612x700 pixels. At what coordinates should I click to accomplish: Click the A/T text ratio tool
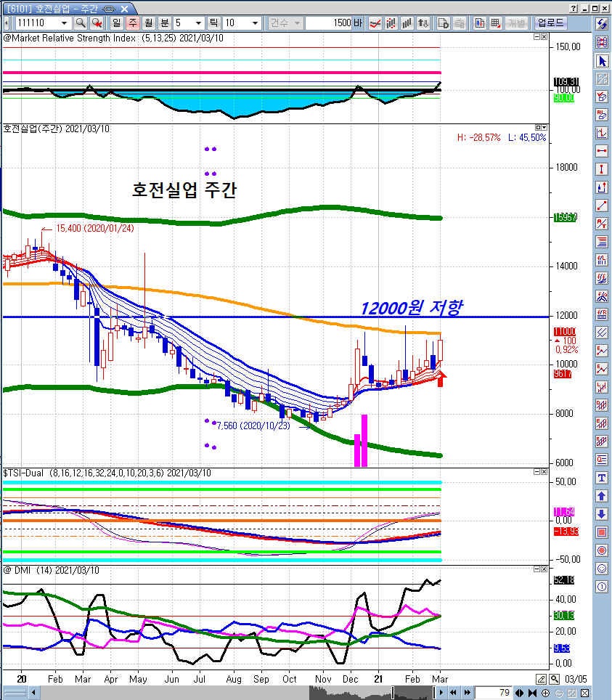pyautogui.click(x=602, y=224)
